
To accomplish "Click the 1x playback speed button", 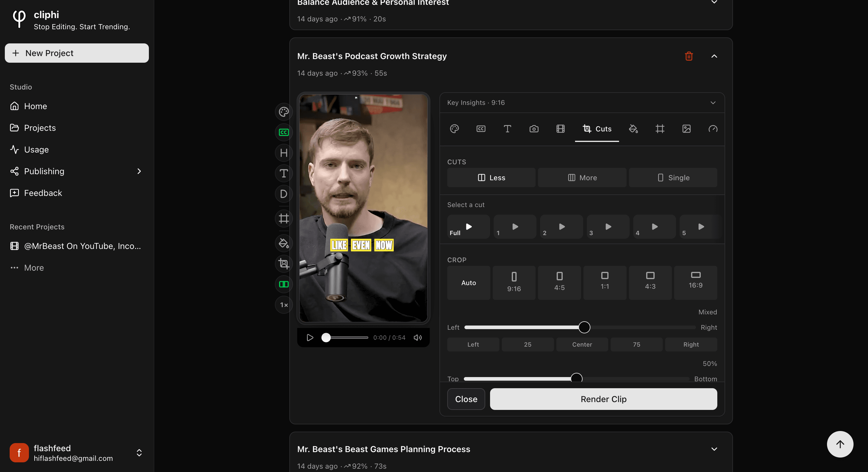I will click(284, 305).
